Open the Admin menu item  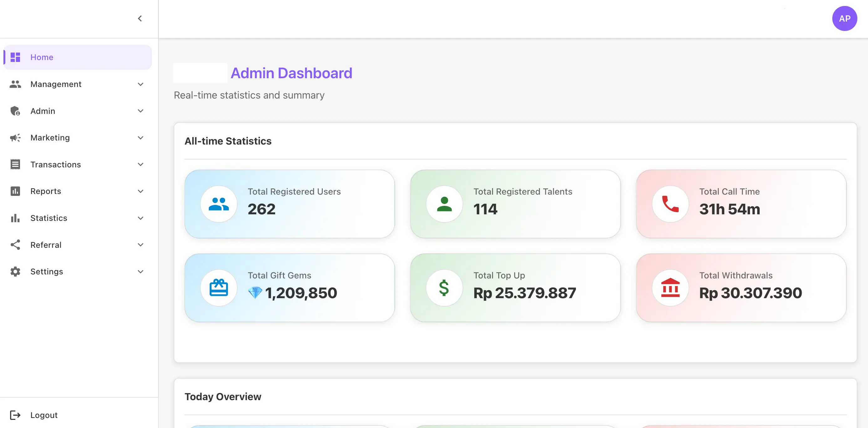[78, 111]
